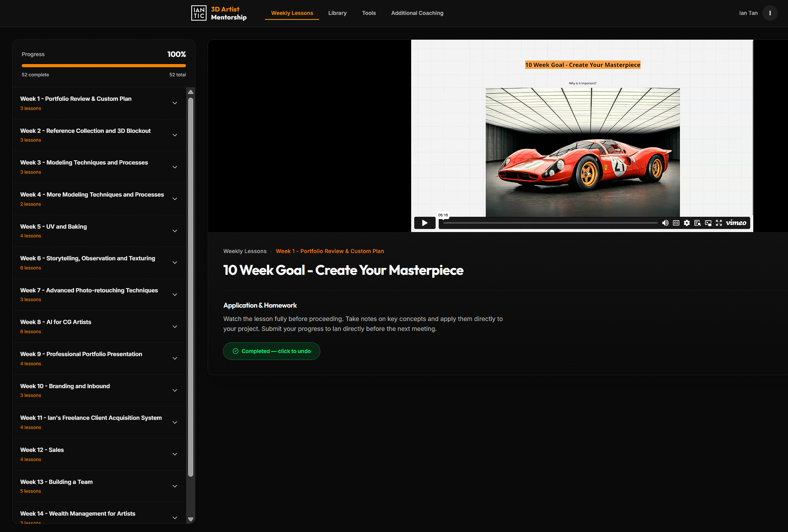
Task: Expand Week 3 - Modeling Techniques and Processes
Action: [x=99, y=167]
